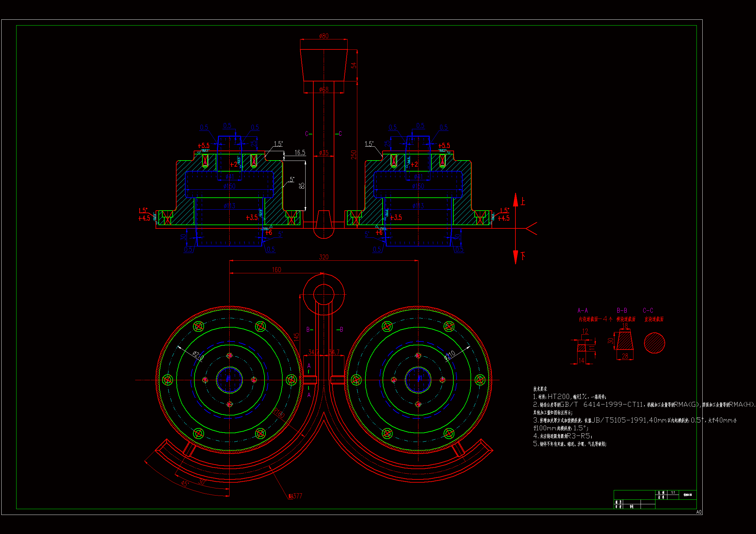The width and height of the screenshot is (756, 534).
Task: Click the 1:1 scale cell in title block
Action: pyautogui.click(x=673, y=493)
